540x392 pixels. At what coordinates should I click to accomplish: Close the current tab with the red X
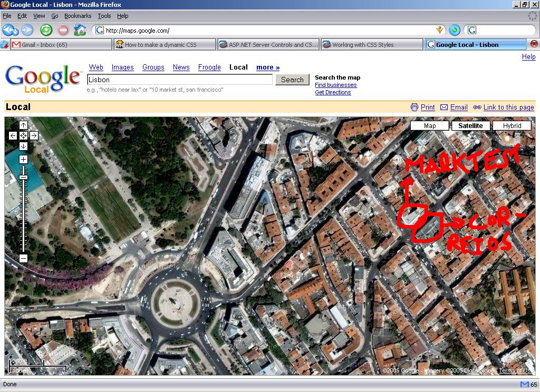[x=534, y=44]
